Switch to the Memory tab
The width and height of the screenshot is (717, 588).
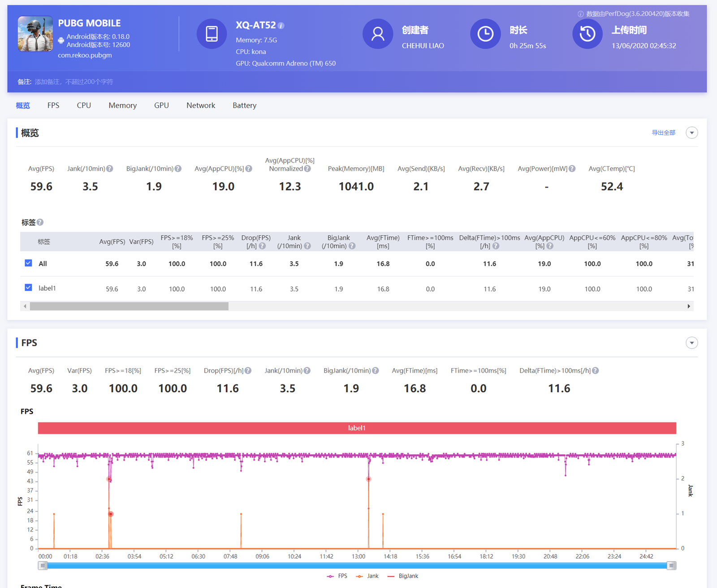122,105
